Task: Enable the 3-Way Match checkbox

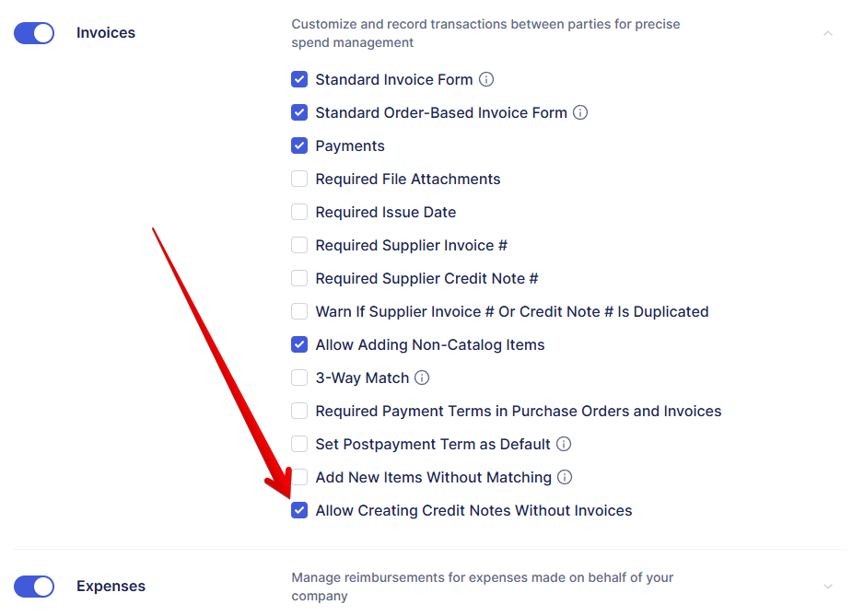Action: click(x=299, y=378)
